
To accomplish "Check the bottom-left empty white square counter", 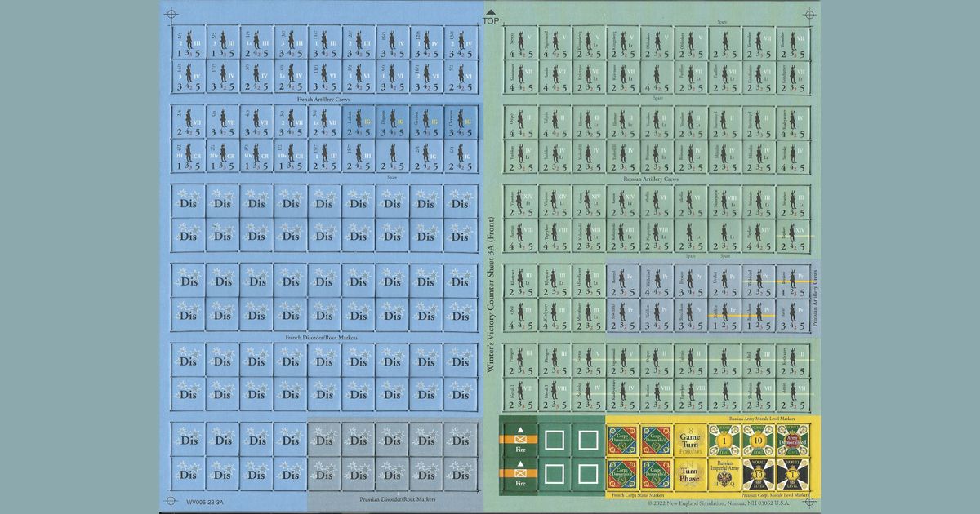I will (554, 475).
